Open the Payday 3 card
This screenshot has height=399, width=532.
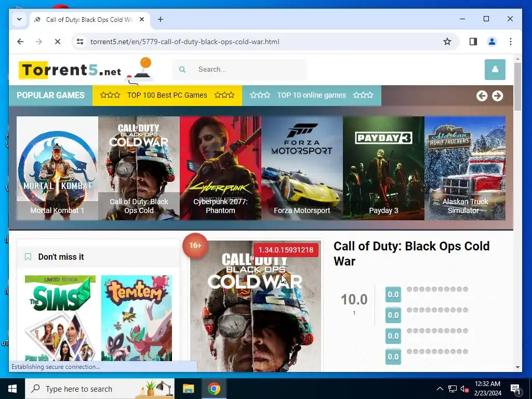click(383, 168)
